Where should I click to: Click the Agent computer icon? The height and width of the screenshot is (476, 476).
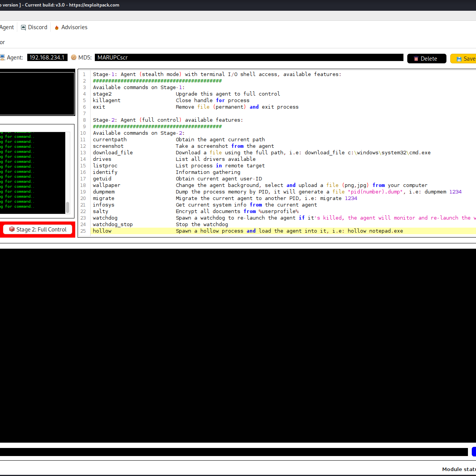point(2,58)
